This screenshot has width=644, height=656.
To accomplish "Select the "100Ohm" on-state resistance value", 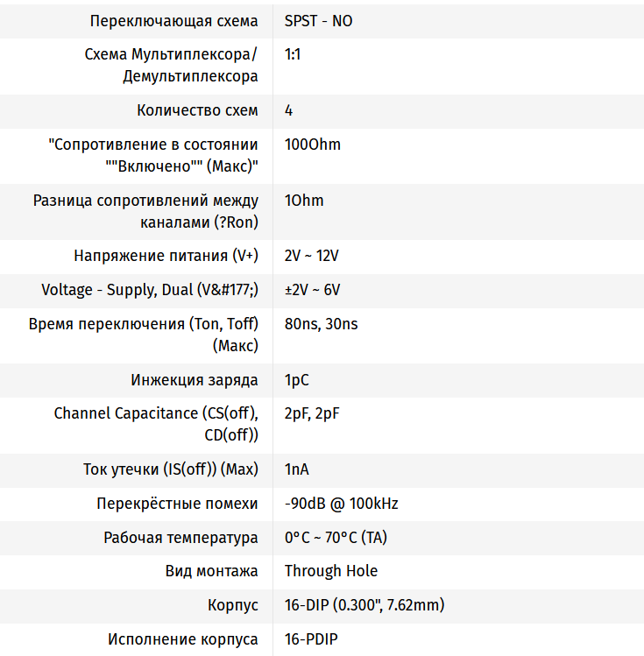I will (x=313, y=145).
